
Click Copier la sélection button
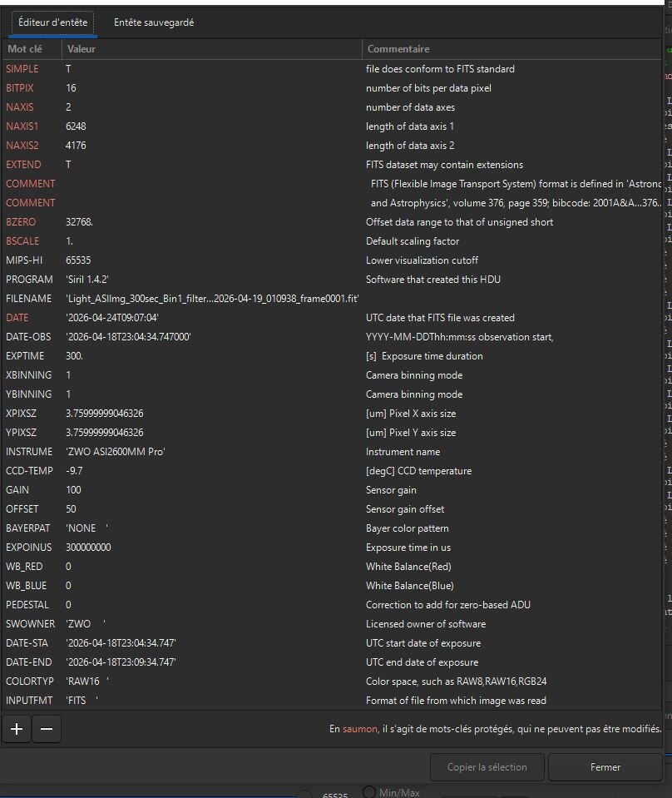pyautogui.click(x=487, y=767)
